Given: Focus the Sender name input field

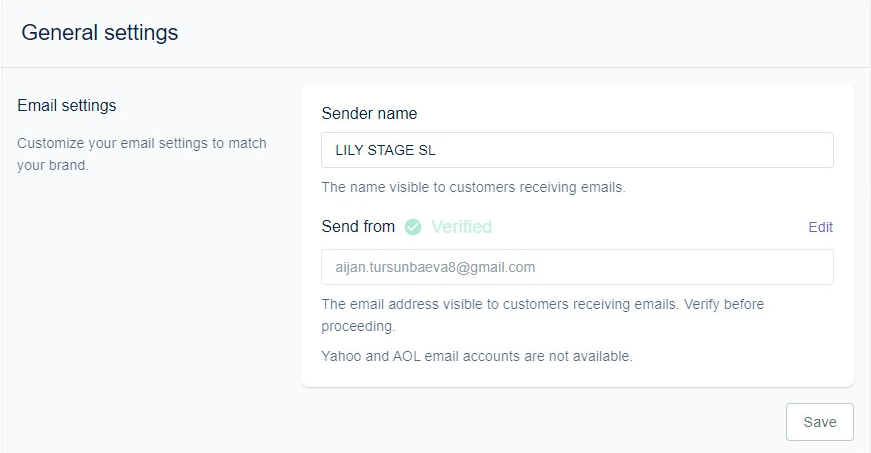Looking at the screenshot, I should pos(577,150).
